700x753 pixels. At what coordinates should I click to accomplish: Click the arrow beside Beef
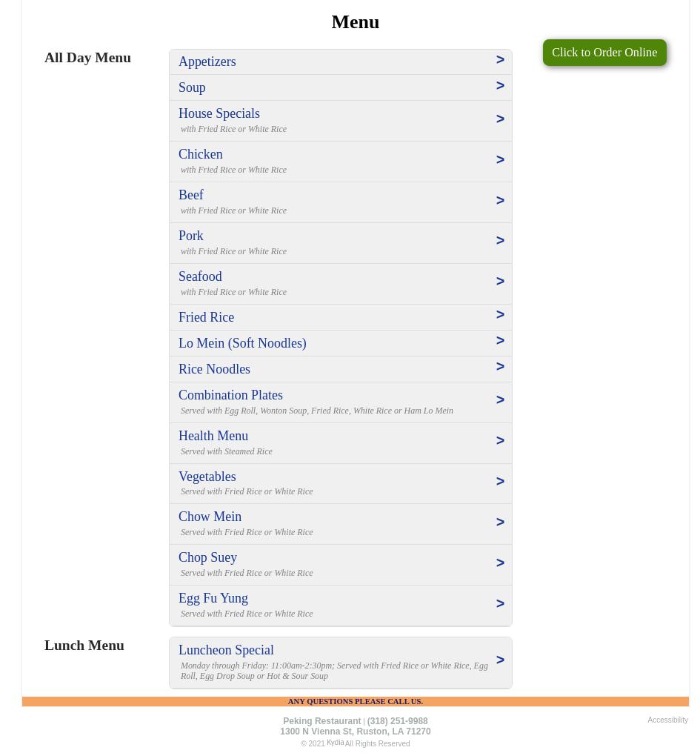tap(500, 201)
